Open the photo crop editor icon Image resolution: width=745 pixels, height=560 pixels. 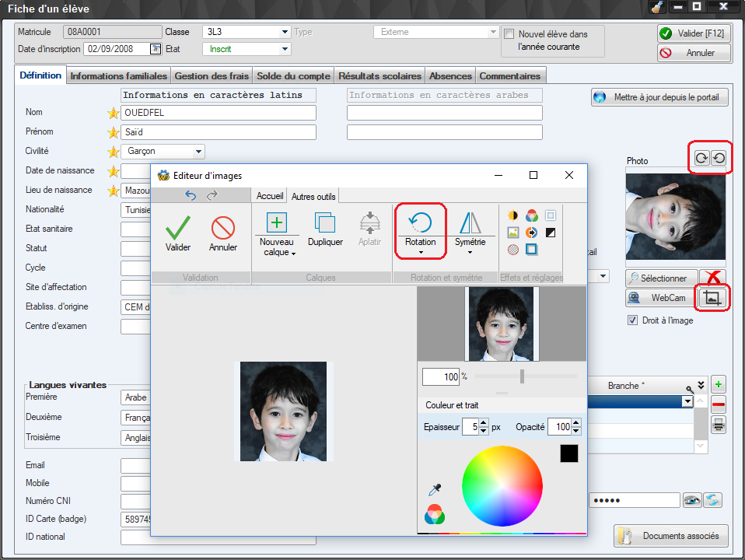click(712, 298)
